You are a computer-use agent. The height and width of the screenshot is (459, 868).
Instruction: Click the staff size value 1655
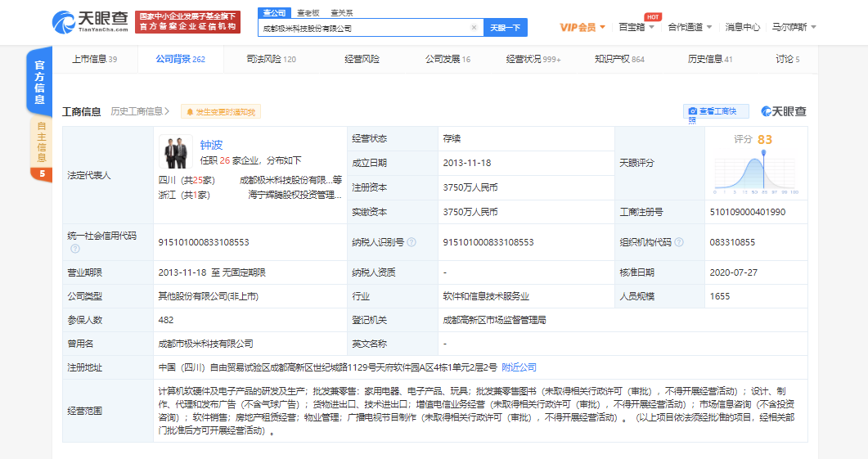click(x=720, y=296)
